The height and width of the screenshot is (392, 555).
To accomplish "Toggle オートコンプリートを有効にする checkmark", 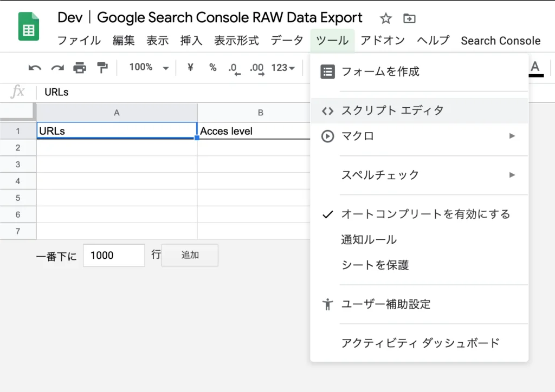I will click(x=328, y=214).
